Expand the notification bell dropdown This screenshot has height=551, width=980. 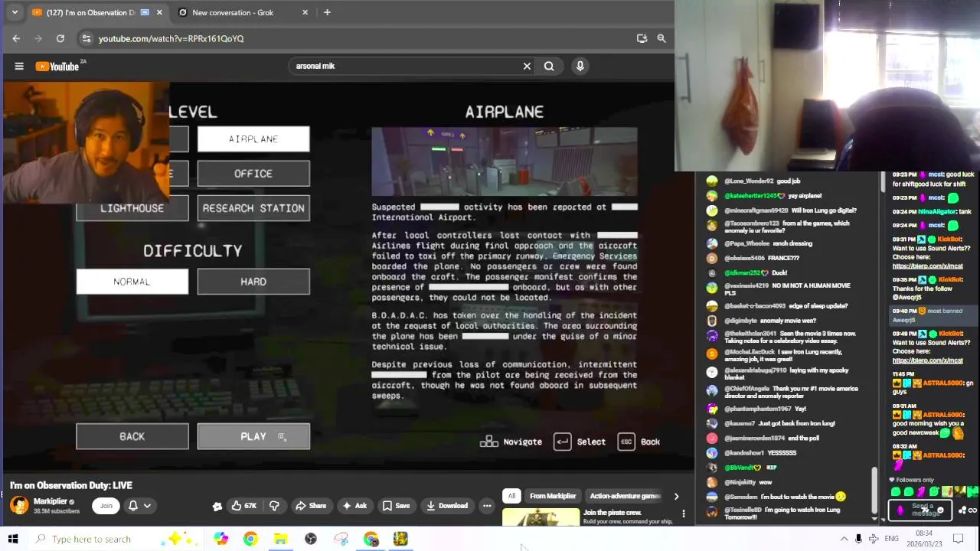pyautogui.click(x=147, y=506)
